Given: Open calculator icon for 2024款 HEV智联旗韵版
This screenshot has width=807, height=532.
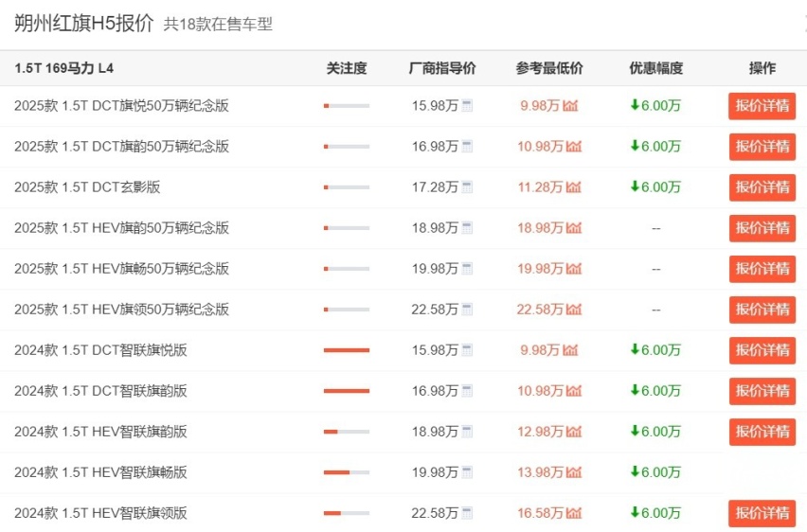Looking at the screenshot, I should coord(467,432).
